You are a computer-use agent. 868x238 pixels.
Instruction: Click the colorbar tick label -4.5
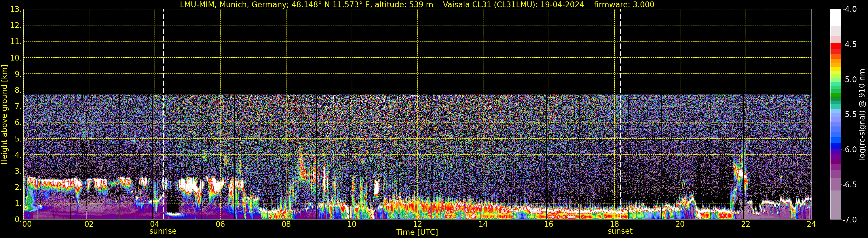849,44
